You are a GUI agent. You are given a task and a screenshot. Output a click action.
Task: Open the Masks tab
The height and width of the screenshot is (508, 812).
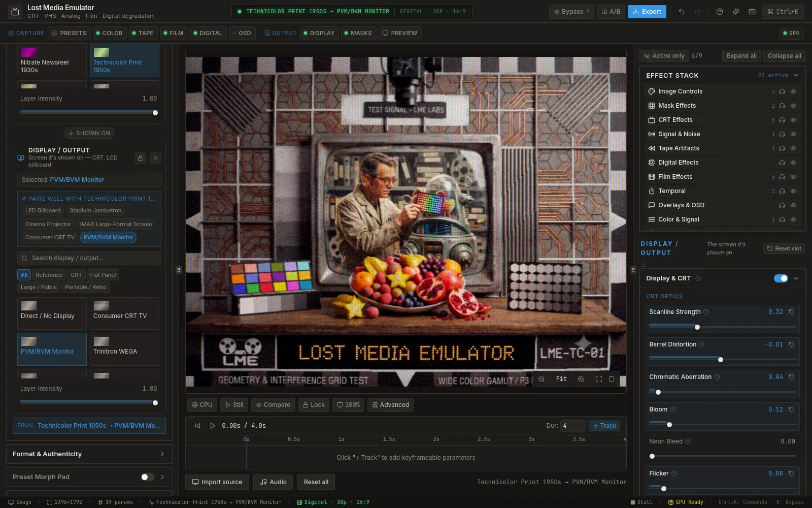(x=358, y=33)
